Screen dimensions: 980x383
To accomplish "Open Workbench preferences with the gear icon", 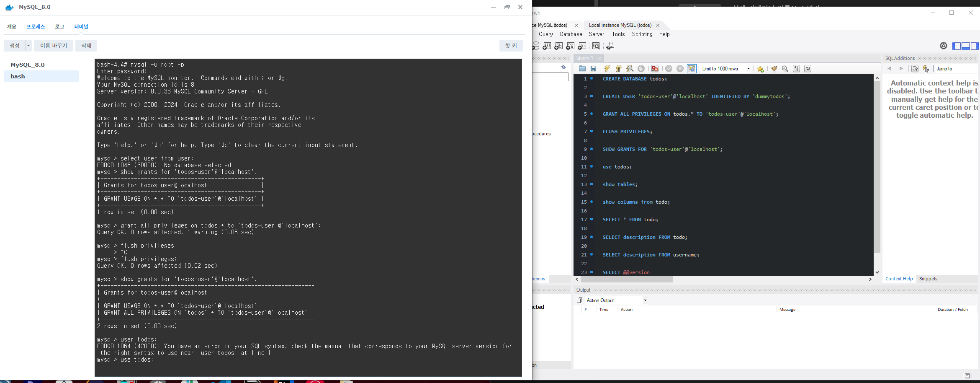I will pos(944,46).
